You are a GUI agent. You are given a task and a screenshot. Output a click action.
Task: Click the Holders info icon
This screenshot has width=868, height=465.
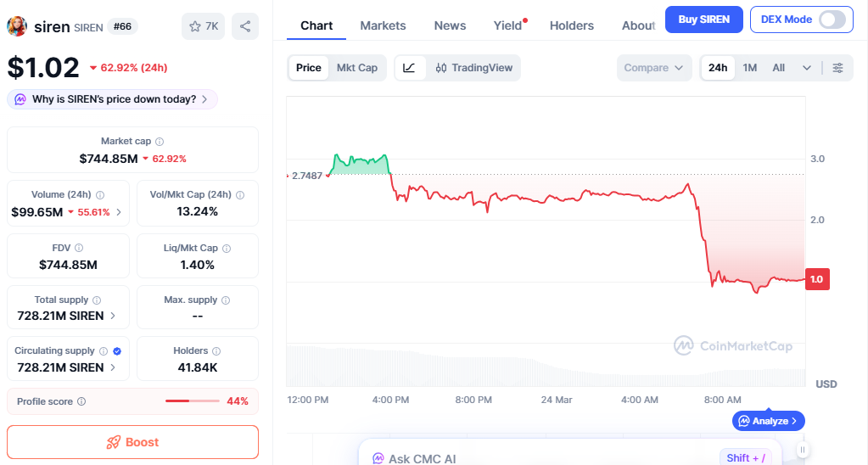click(x=216, y=351)
